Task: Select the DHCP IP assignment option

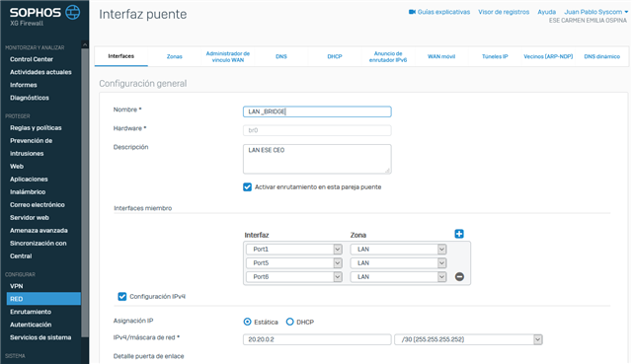Action: click(x=289, y=322)
